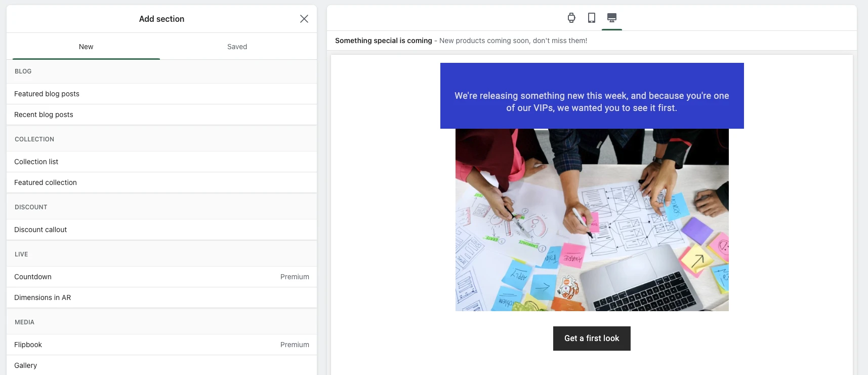The width and height of the screenshot is (868, 375).
Task: Select the blue VIP announcement banner
Action: pyautogui.click(x=592, y=96)
